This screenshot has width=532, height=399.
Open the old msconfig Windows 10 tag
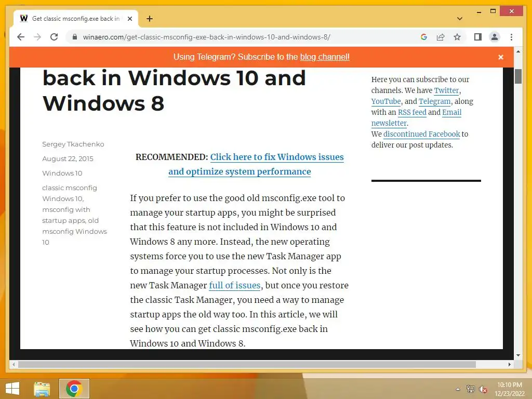(74, 231)
